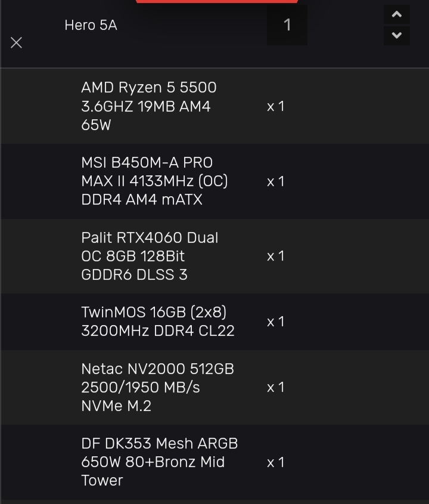429x504 pixels.
Task: Decrease Hero 5A quantity with down arrow
Action: tap(397, 35)
